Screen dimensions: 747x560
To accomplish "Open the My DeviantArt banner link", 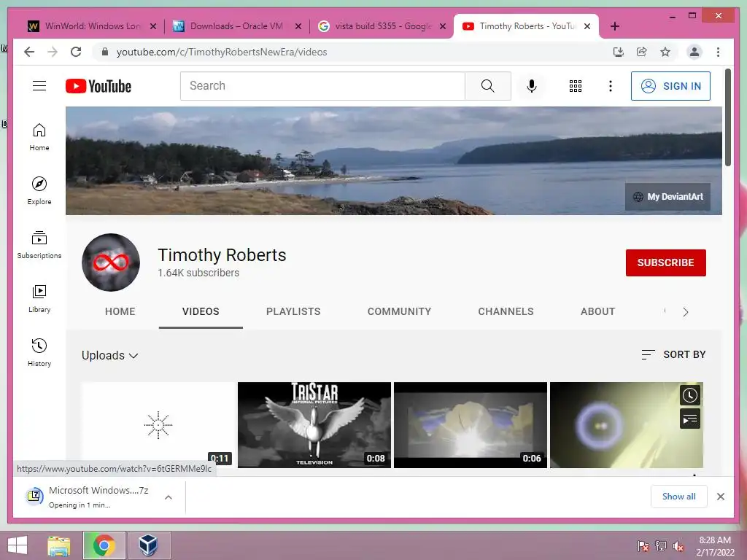I will coord(667,197).
